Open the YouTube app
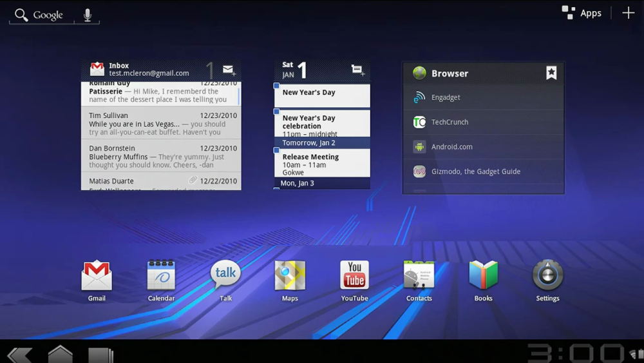The image size is (644, 363). [354, 276]
